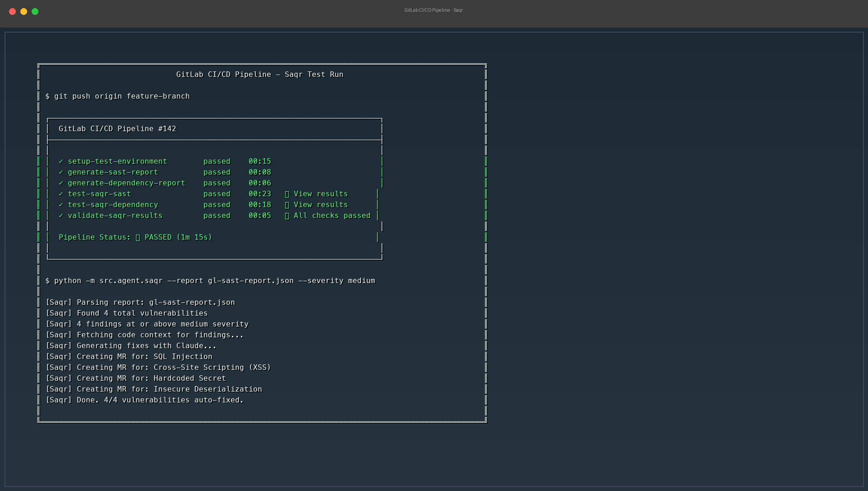Select the test-saqr-dependency job name
This screenshot has width=868, height=491.
[x=113, y=205]
